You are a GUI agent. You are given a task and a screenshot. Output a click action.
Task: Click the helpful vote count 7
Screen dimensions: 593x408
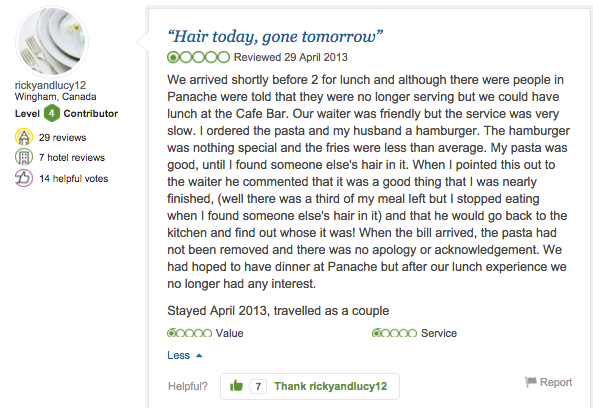(258, 386)
